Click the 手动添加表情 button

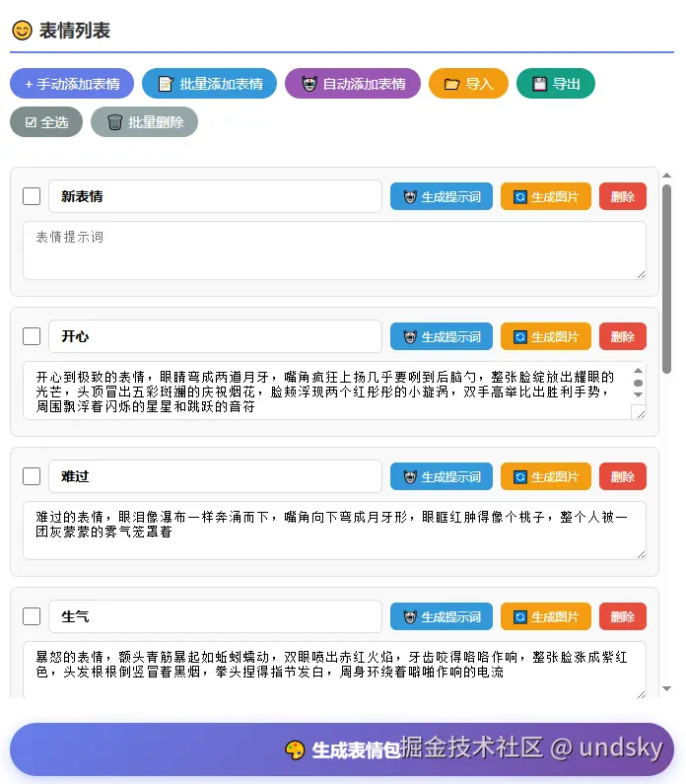pos(72,84)
